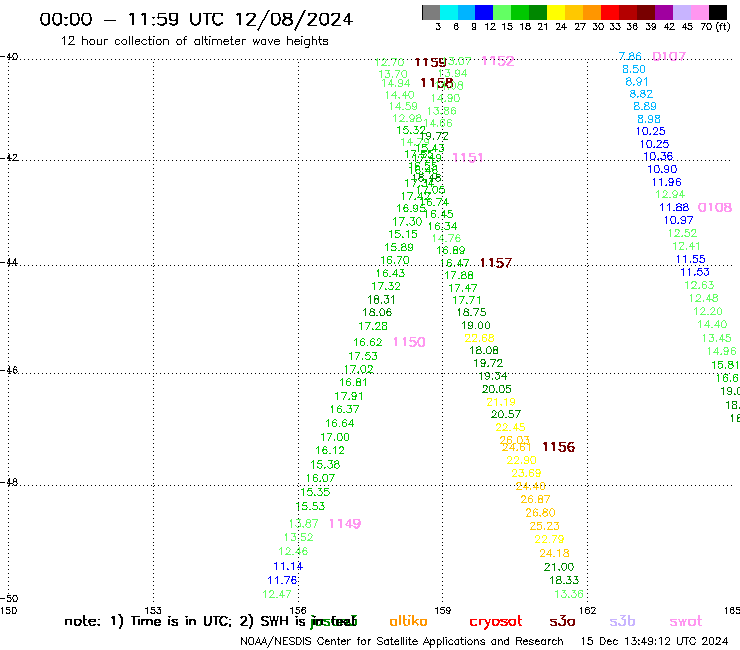Click the value 19.00
The image size is (740, 650).
pyautogui.click(x=476, y=325)
